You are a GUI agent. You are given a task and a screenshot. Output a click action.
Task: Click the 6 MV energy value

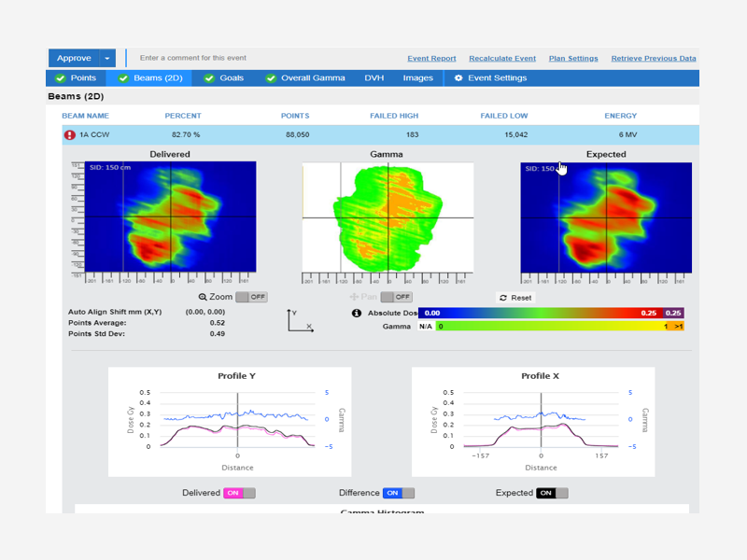(x=627, y=134)
